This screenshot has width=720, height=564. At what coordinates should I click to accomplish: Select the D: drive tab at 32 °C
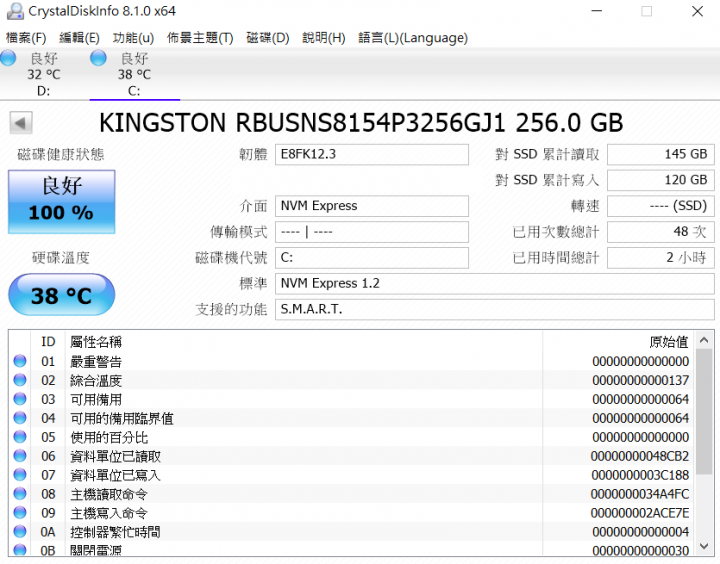(44, 74)
